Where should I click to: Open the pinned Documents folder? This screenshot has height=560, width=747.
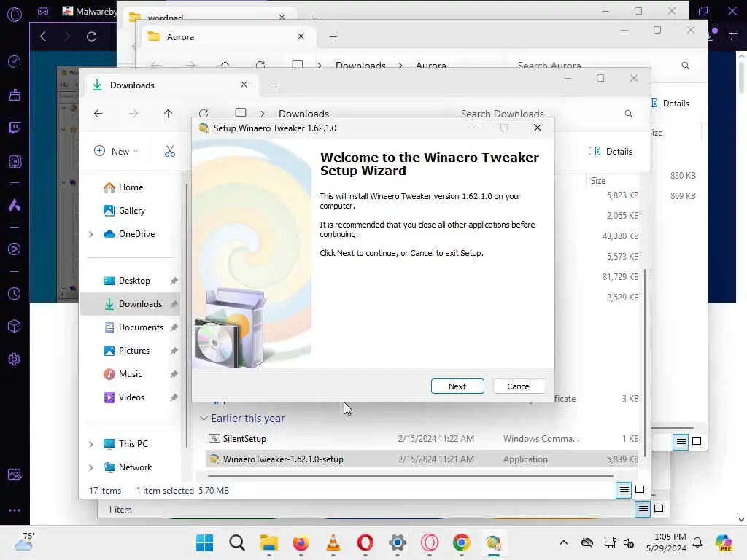point(134,327)
